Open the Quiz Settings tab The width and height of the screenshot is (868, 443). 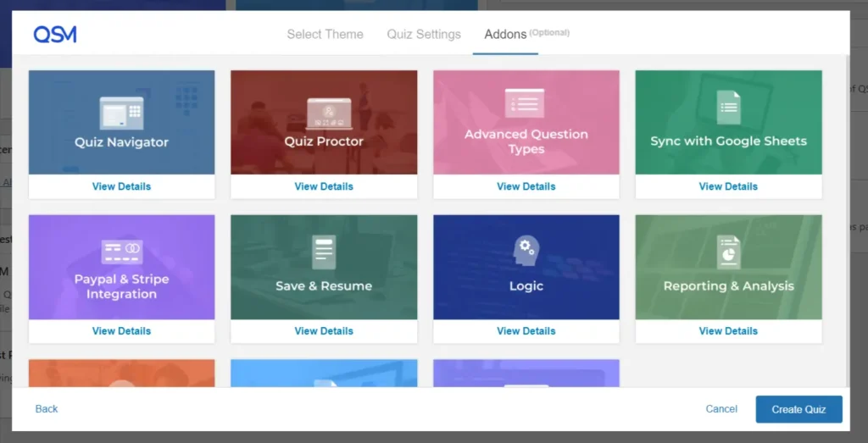click(x=424, y=35)
